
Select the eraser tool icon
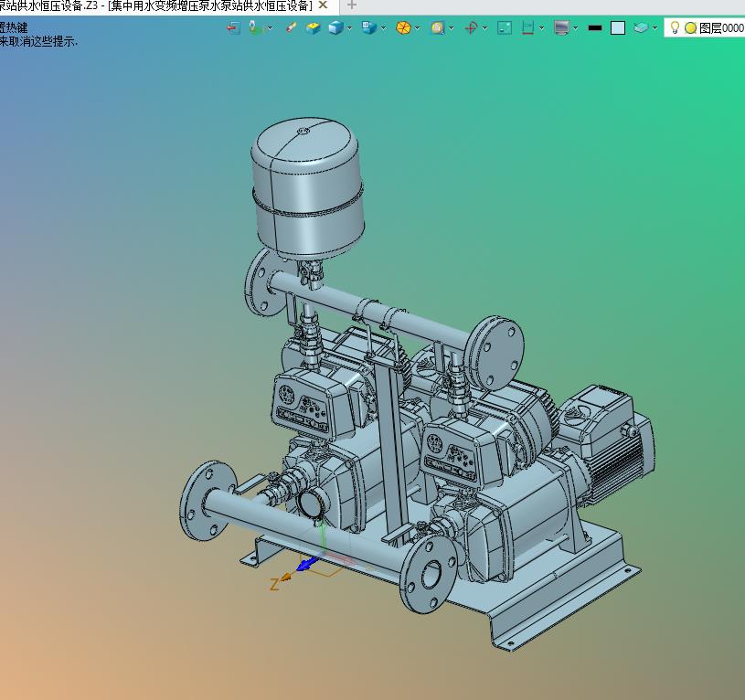pyautogui.click(x=292, y=28)
